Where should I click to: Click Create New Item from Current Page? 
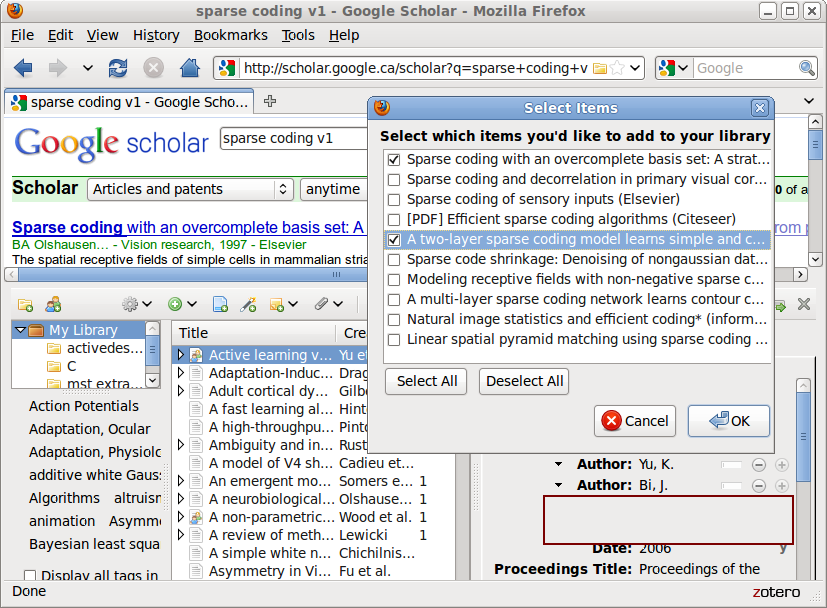click(x=220, y=304)
